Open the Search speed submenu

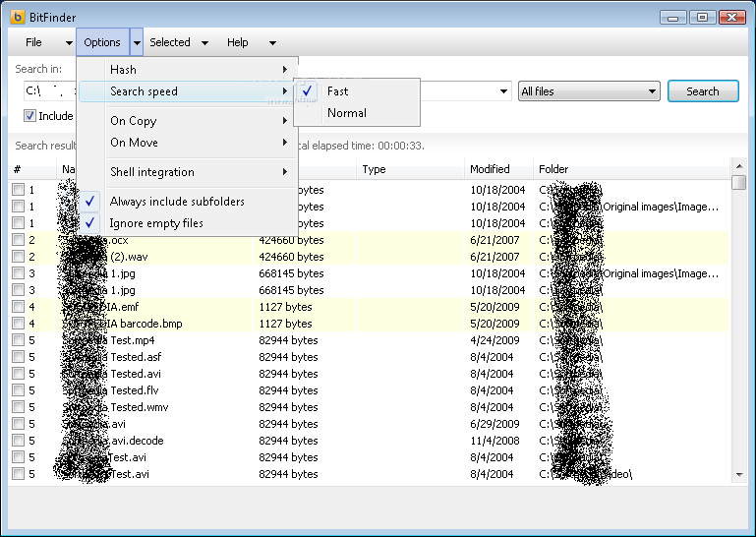point(188,91)
